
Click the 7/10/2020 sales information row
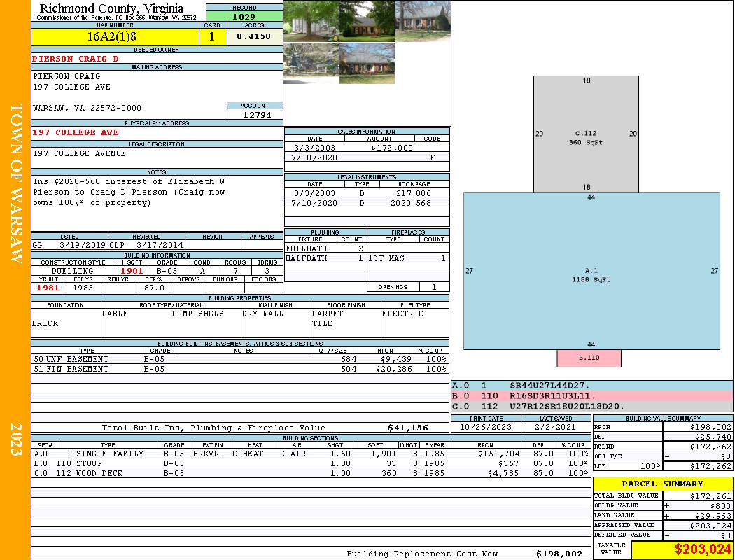(367, 158)
